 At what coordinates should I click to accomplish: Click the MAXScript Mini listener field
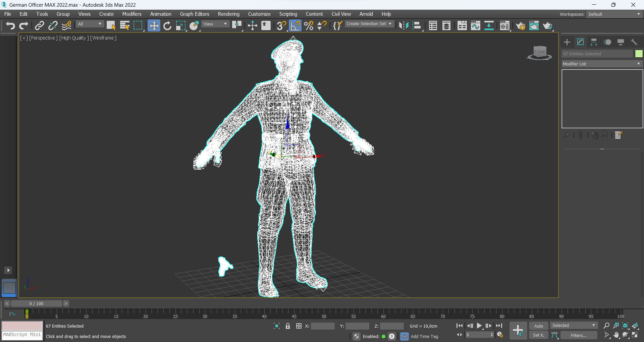pyautogui.click(x=22, y=335)
